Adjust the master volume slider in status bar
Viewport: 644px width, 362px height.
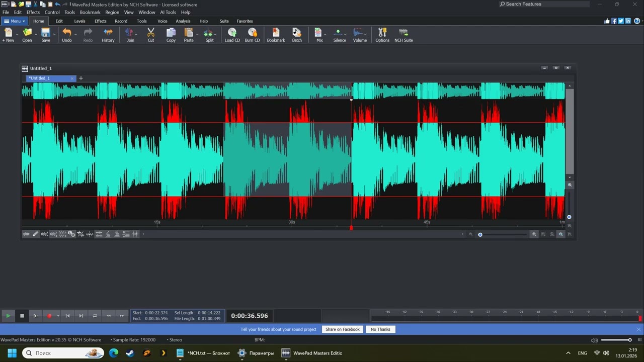tap(630, 340)
